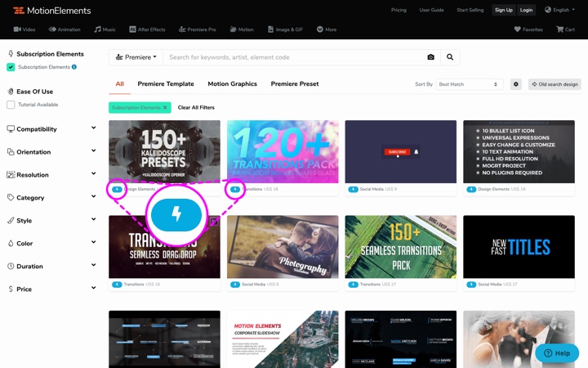Open the Sort By Best Match dropdown
This screenshot has width=588, height=368.
coord(469,84)
